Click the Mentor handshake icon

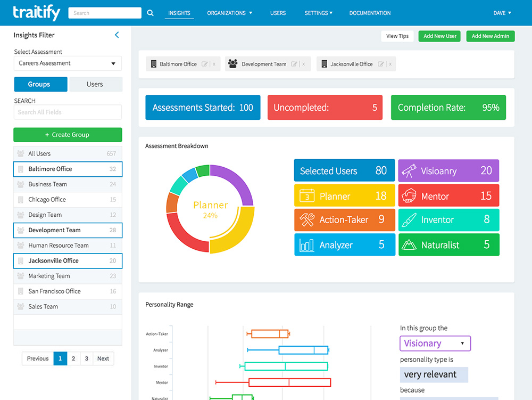tap(409, 195)
